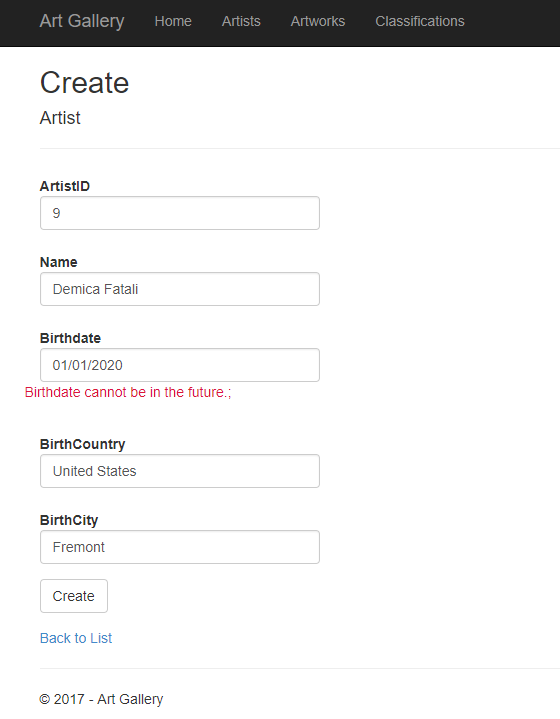Follow the Back to List link
Image resolution: width=560 pixels, height=719 pixels.
tap(76, 638)
